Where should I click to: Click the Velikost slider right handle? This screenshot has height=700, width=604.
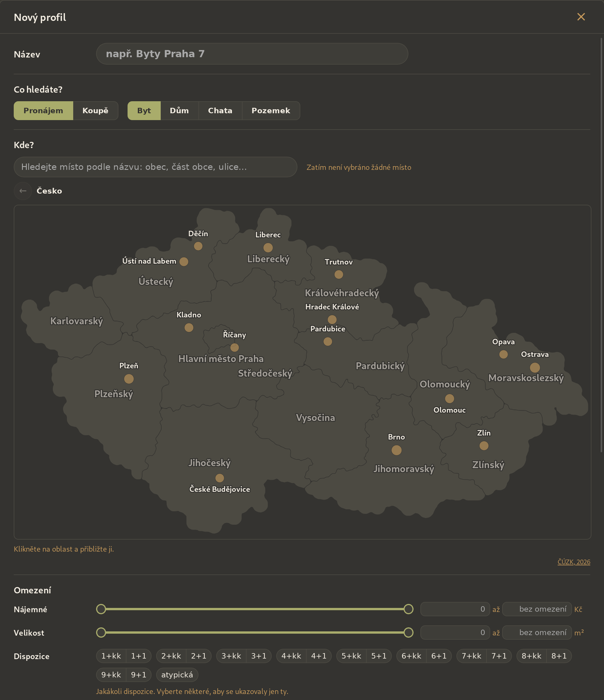tap(408, 632)
